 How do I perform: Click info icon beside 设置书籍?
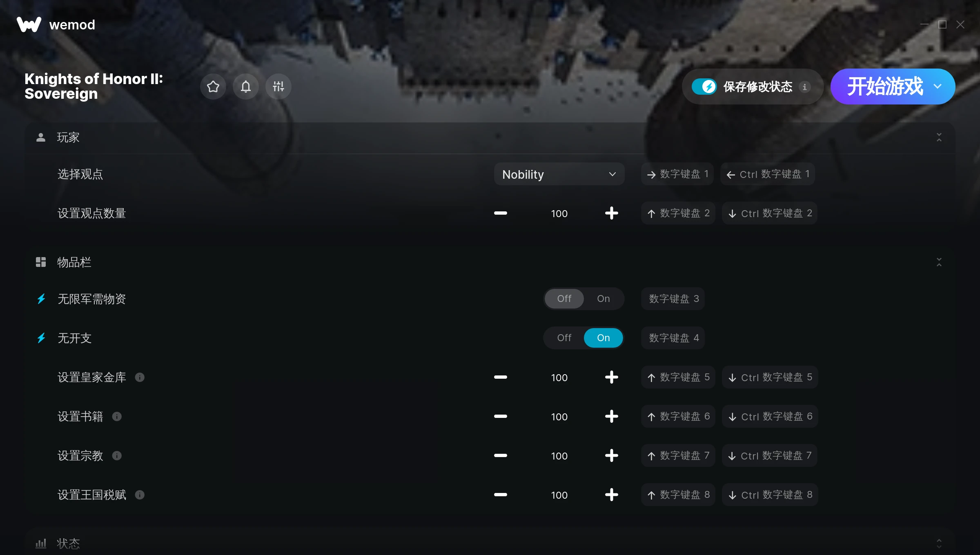click(117, 417)
